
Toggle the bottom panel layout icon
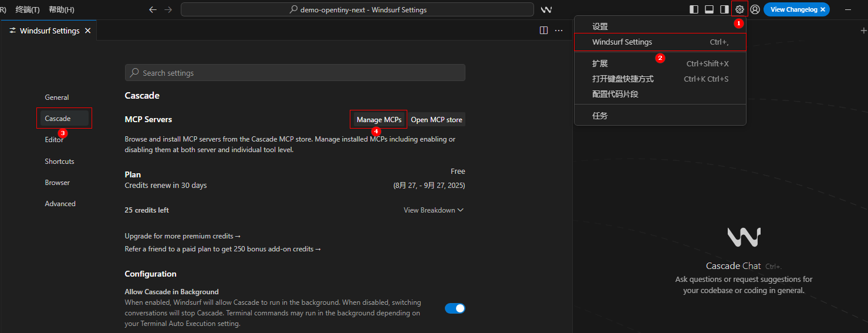tap(709, 9)
